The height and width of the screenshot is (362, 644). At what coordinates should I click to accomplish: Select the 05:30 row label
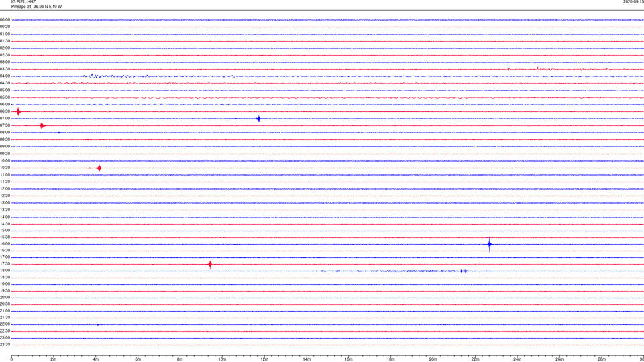coord(5,97)
